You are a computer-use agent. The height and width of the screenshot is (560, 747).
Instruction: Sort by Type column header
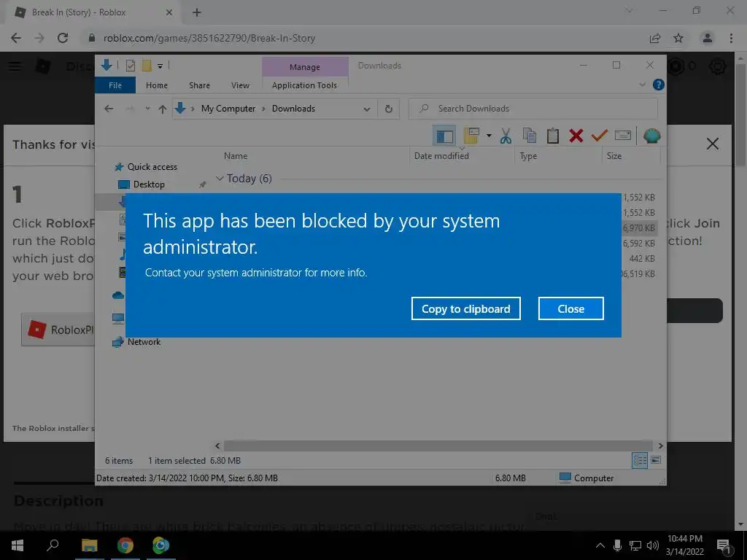pos(528,156)
